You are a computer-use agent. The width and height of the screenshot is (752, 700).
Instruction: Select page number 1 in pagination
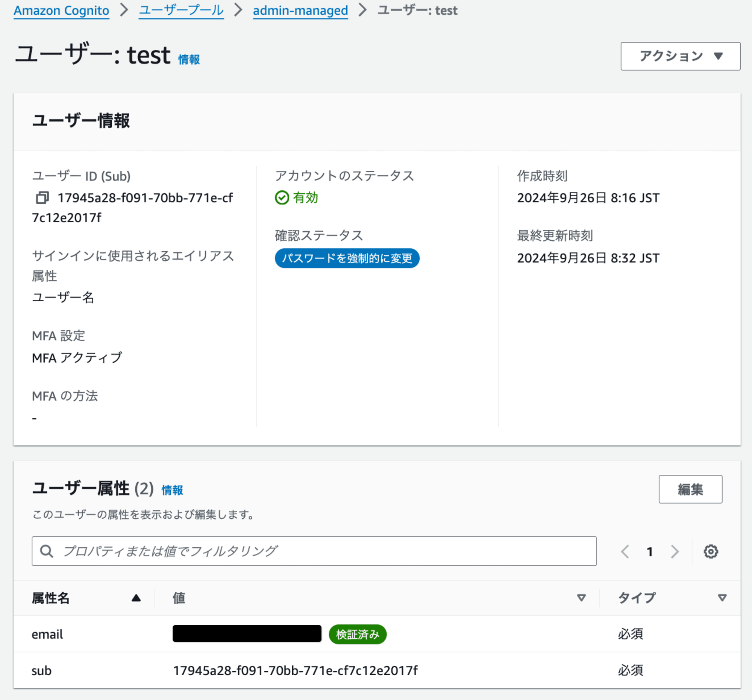click(649, 552)
